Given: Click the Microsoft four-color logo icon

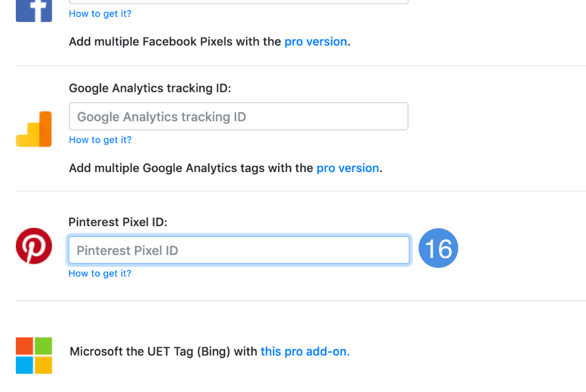Looking at the screenshot, I should 34,355.
